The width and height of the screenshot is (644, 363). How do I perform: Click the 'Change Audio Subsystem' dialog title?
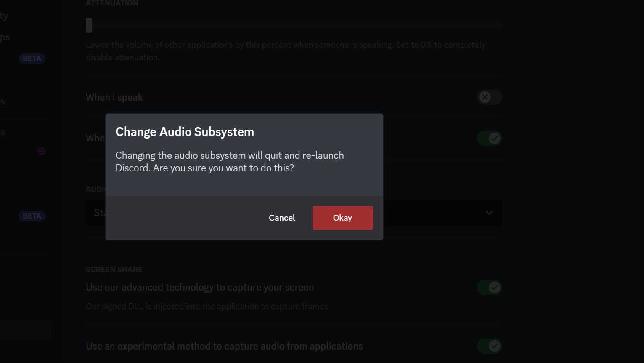[x=185, y=132]
